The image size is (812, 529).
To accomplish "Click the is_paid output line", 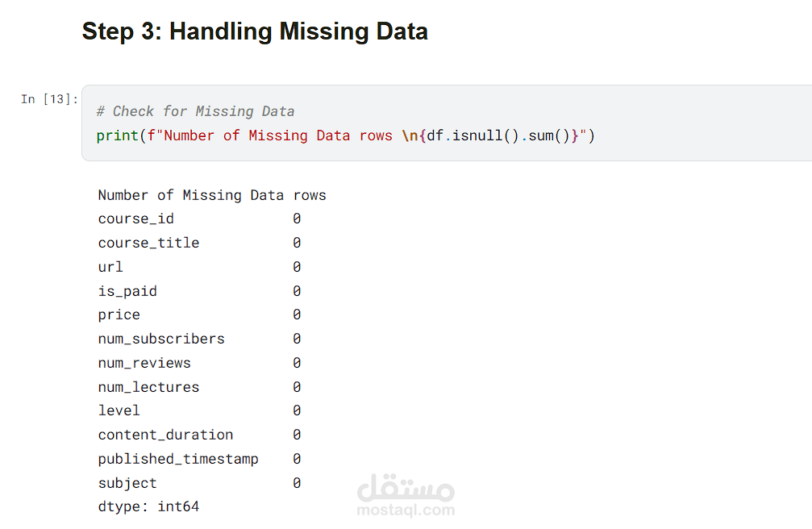I will tap(199, 291).
